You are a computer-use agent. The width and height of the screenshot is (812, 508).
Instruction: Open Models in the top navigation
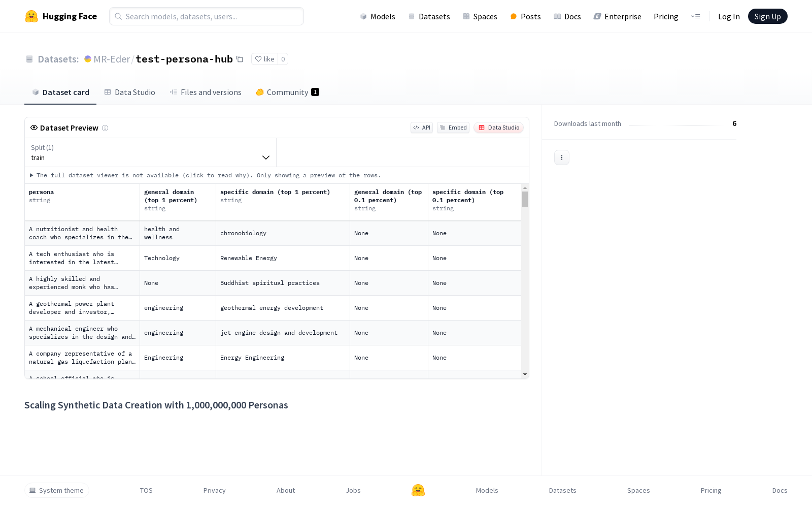[378, 16]
